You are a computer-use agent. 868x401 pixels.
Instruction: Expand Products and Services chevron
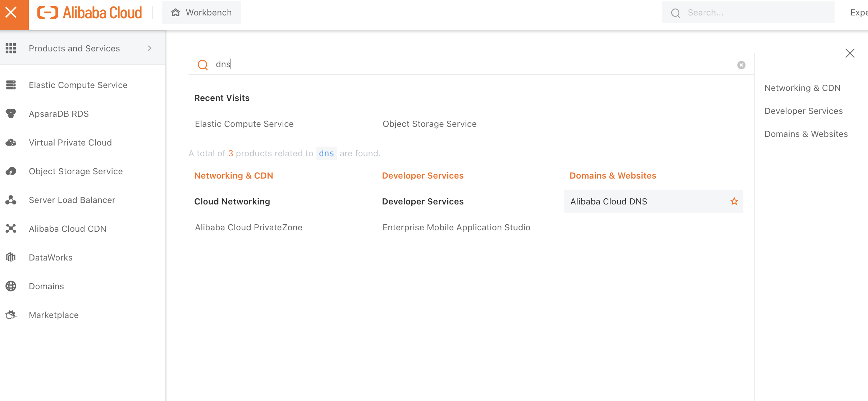(150, 48)
